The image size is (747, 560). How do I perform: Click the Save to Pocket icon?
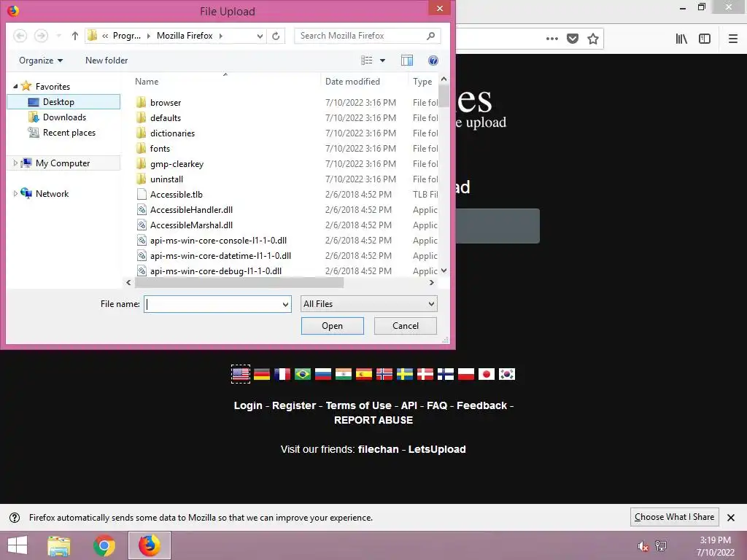(573, 39)
